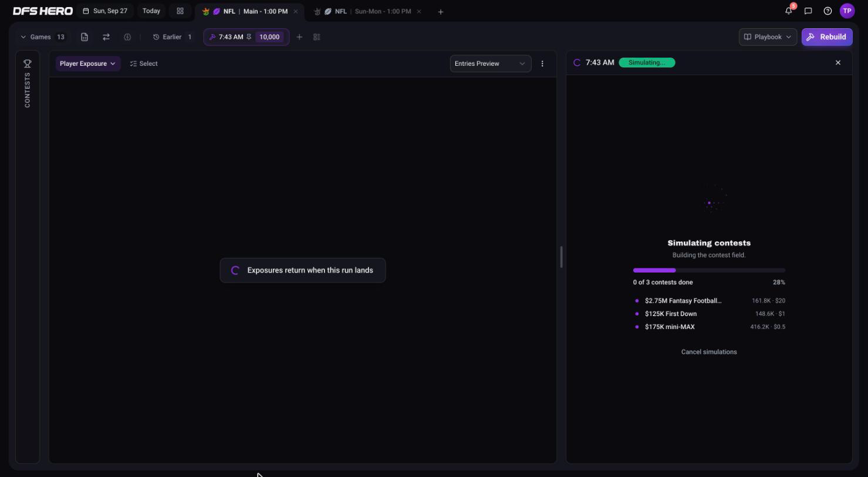This screenshot has width=868, height=477.
Task: Click the Rebuild button
Action: (x=827, y=37)
